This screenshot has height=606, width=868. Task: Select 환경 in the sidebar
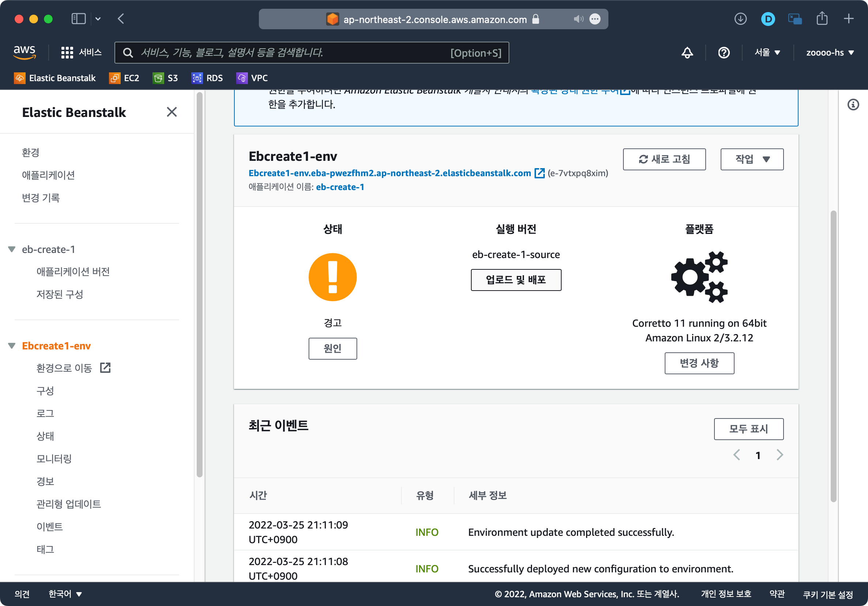coord(30,152)
